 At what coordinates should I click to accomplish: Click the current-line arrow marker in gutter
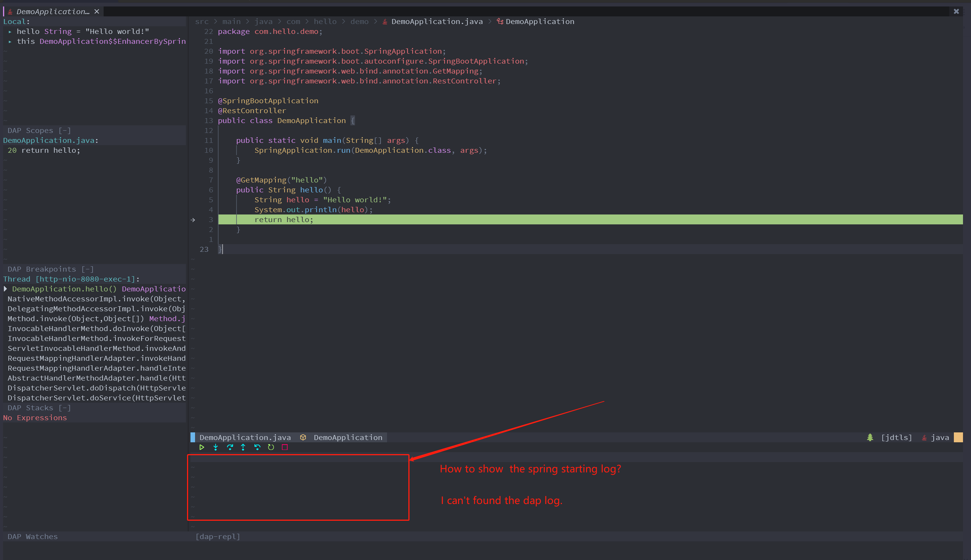193,220
